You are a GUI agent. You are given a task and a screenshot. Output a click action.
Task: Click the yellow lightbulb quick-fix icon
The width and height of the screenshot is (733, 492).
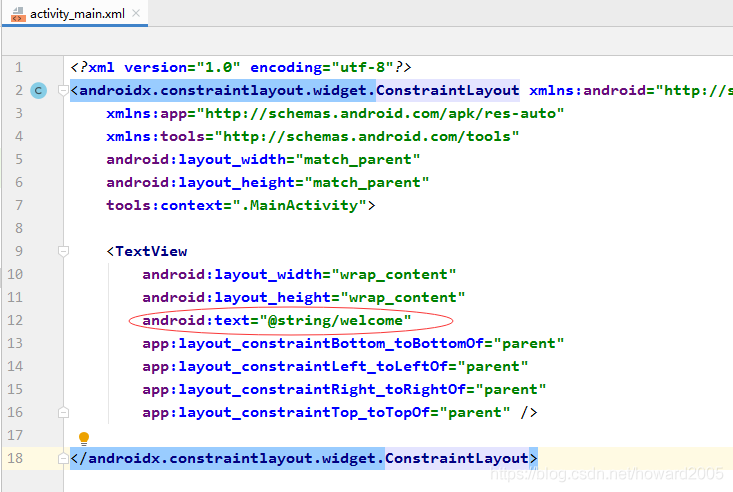[x=84, y=438]
